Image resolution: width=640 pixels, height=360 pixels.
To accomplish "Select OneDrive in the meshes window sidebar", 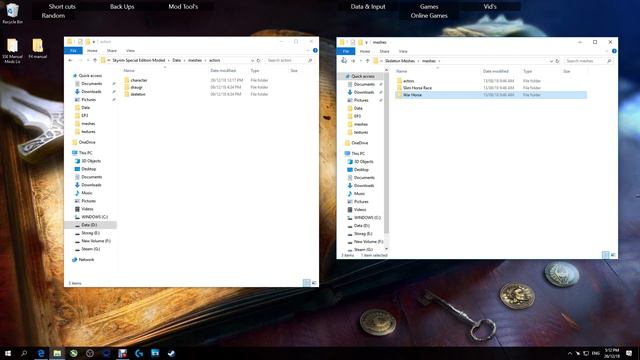I will (x=360, y=143).
